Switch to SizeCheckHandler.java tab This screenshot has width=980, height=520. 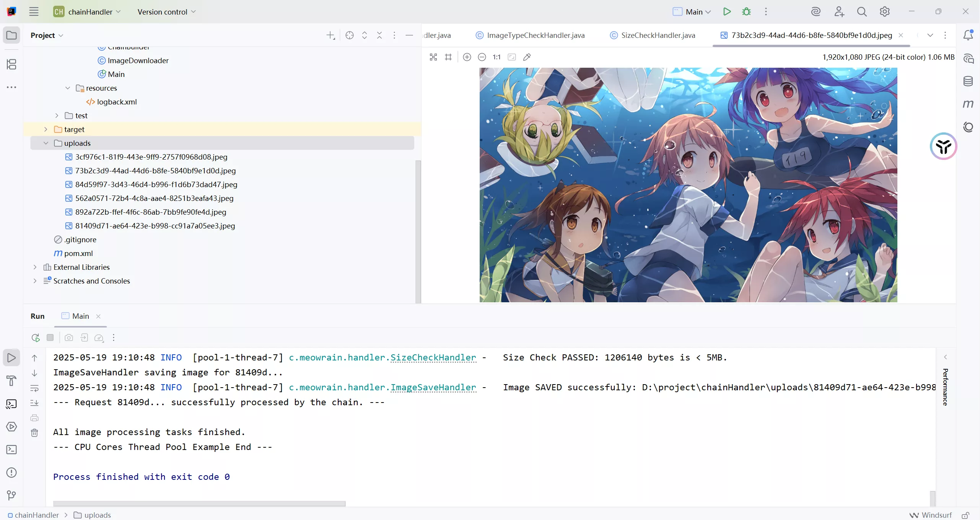pyautogui.click(x=658, y=35)
